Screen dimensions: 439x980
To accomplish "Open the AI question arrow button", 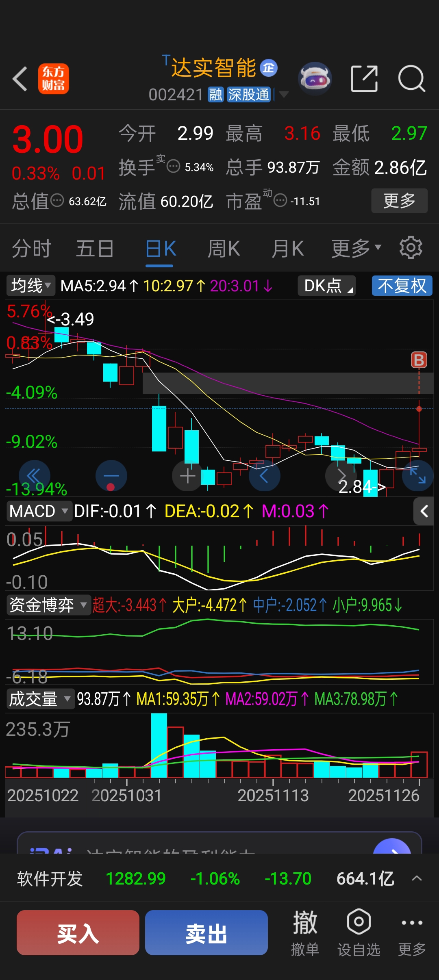I will pos(392,846).
